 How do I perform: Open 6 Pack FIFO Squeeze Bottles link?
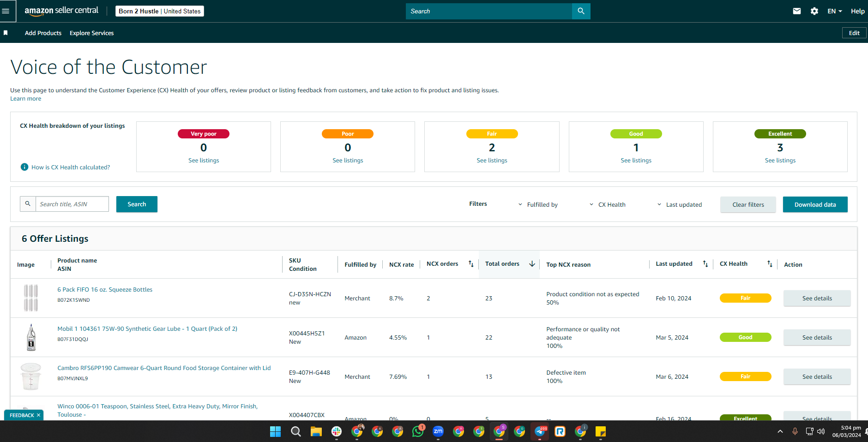coord(105,289)
